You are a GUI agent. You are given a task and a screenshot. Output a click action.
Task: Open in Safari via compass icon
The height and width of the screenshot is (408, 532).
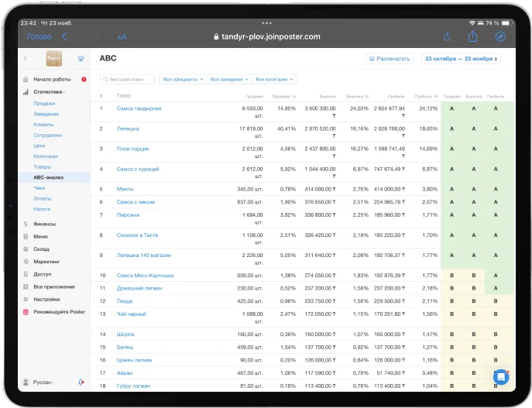[500, 36]
